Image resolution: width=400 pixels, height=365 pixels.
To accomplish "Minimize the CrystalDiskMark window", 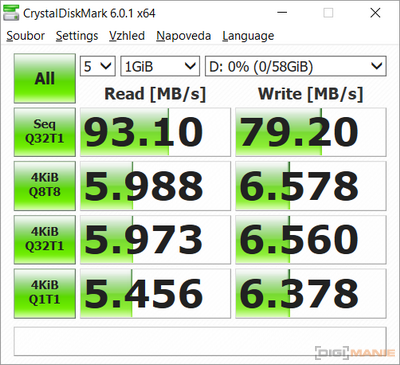I will (x=282, y=13).
